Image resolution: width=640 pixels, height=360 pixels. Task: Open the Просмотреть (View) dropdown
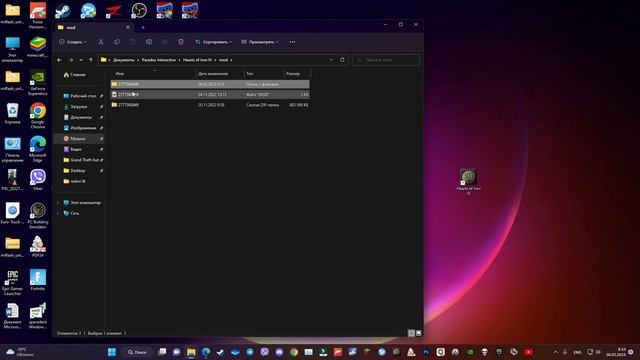click(x=260, y=42)
